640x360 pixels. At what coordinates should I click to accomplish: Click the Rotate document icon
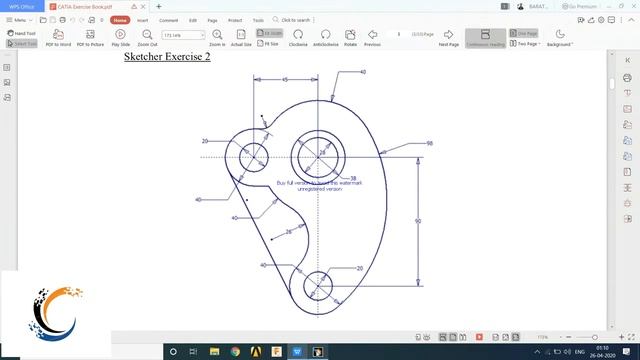click(x=350, y=38)
